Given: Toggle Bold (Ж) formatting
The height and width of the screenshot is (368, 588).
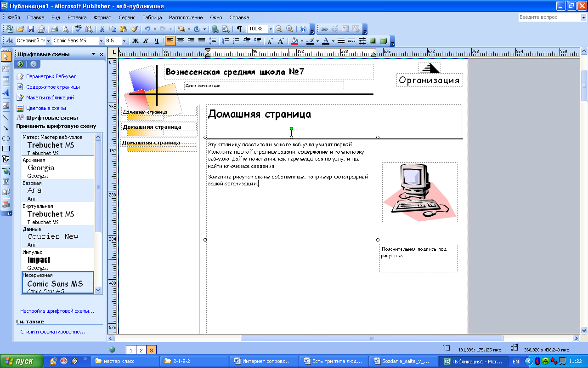Looking at the screenshot, I should click(136, 41).
